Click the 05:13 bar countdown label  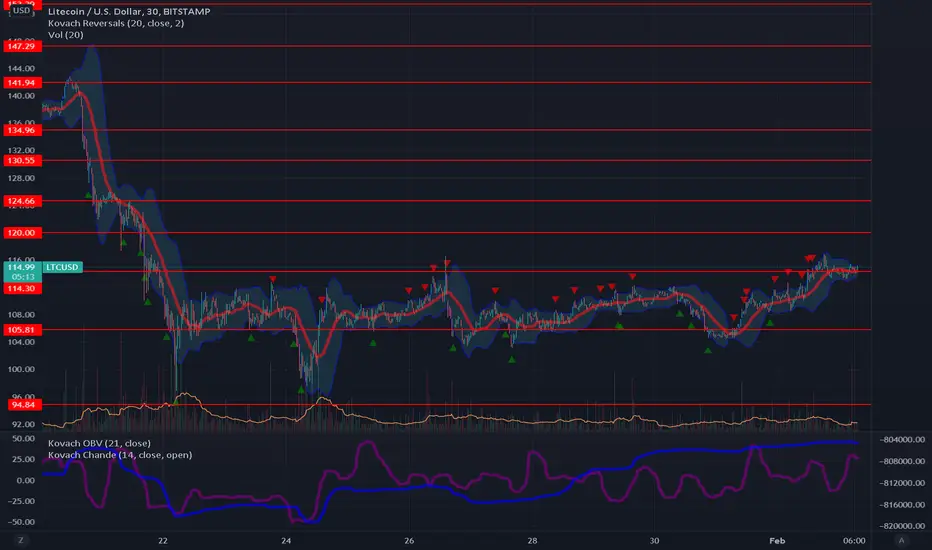[23, 277]
